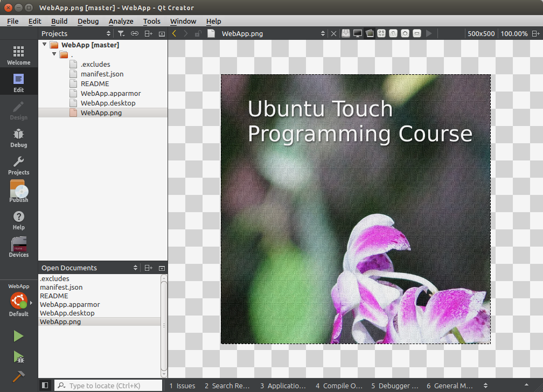The height and width of the screenshot is (392, 543).
Task: Open the output pane selector arrows
Action: coord(485,386)
